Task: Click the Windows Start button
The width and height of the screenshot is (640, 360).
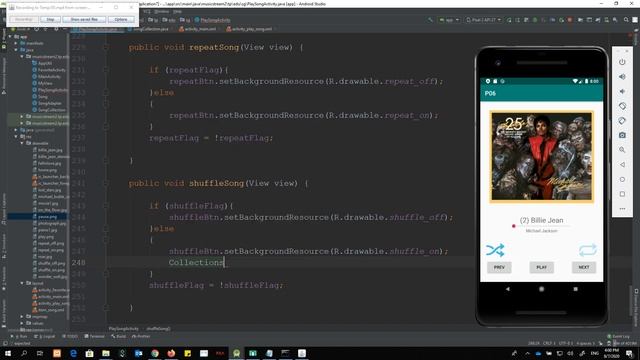Action: pyautogui.click(x=8, y=353)
